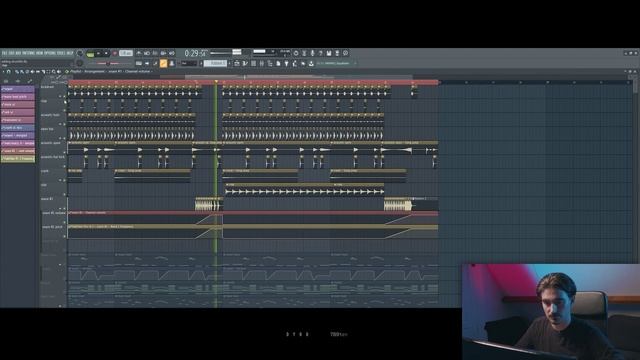This screenshot has width=640, height=360.
Task: Click the upper master knob near menu
Action: tap(80, 53)
